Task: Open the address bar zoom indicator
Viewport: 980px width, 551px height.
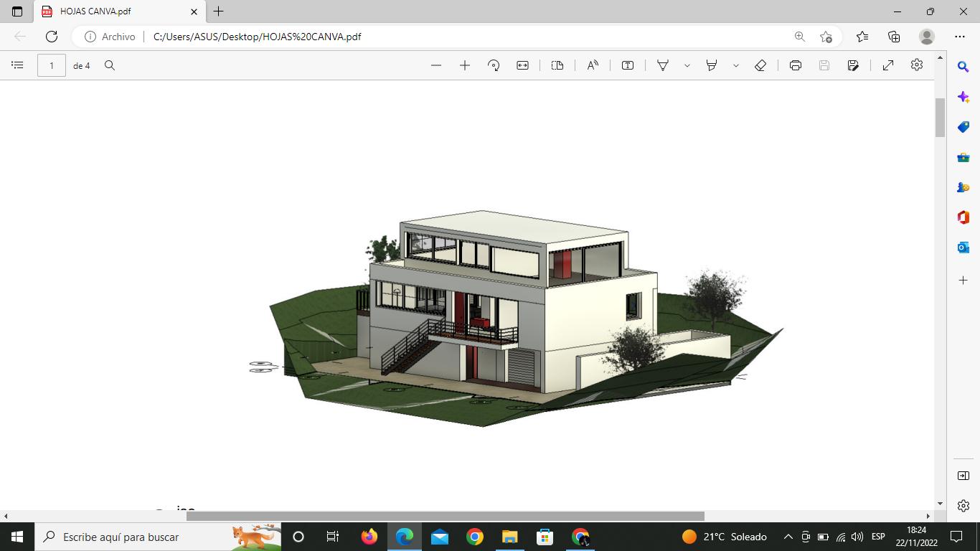Action: (799, 37)
